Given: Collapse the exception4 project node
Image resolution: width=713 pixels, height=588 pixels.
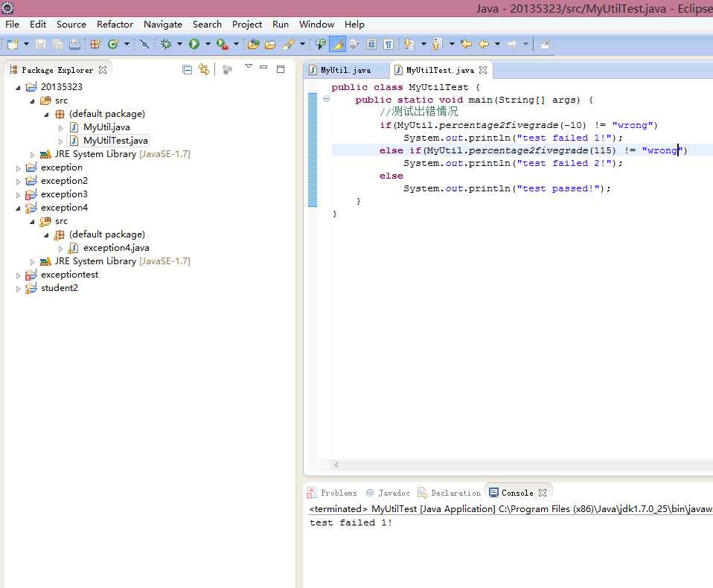Looking at the screenshot, I should (x=18, y=208).
